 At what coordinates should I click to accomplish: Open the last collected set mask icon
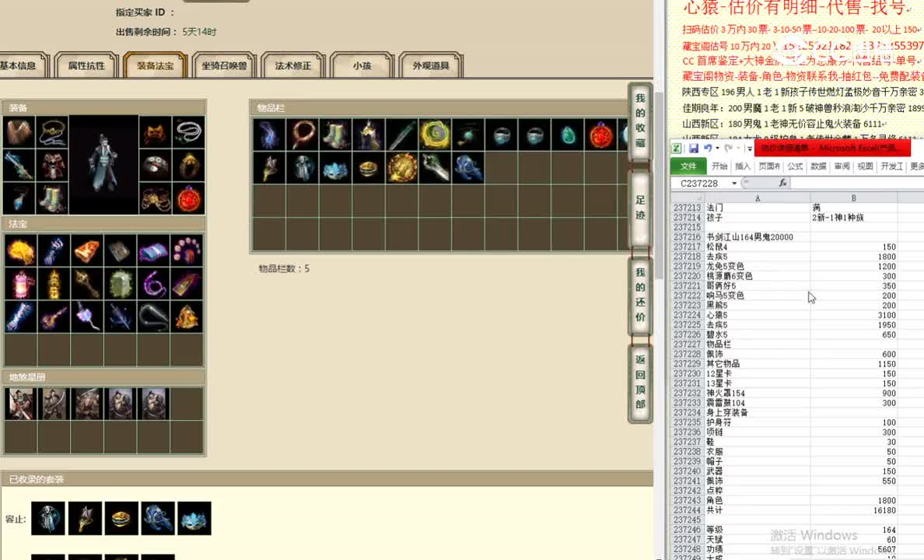194,518
